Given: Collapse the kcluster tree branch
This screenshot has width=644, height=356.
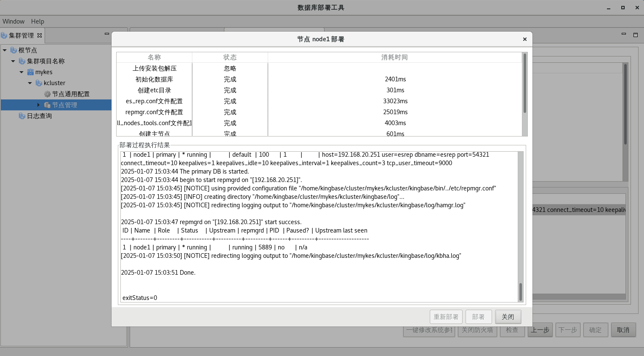Looking at the screenshot, I should point(30,83).
